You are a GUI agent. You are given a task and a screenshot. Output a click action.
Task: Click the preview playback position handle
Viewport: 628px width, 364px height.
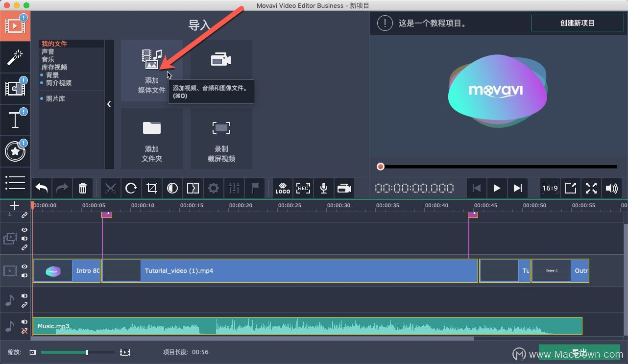pos(381,167)
